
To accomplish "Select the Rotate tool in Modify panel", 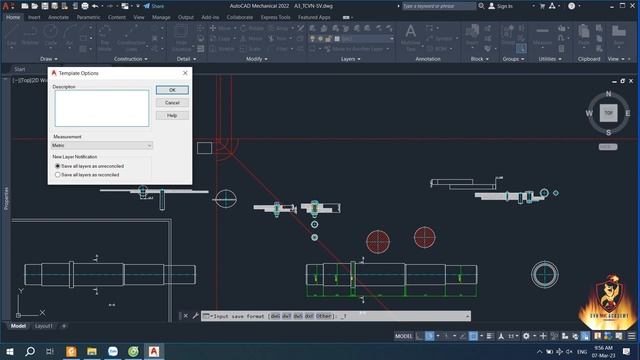I will pos(252,28).
